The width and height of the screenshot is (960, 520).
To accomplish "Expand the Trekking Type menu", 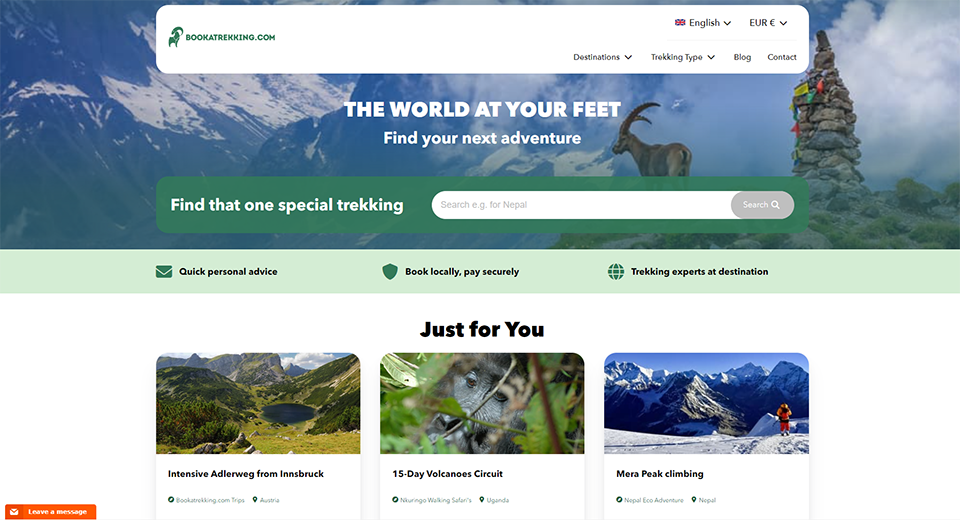I will (x=683, y=57).
